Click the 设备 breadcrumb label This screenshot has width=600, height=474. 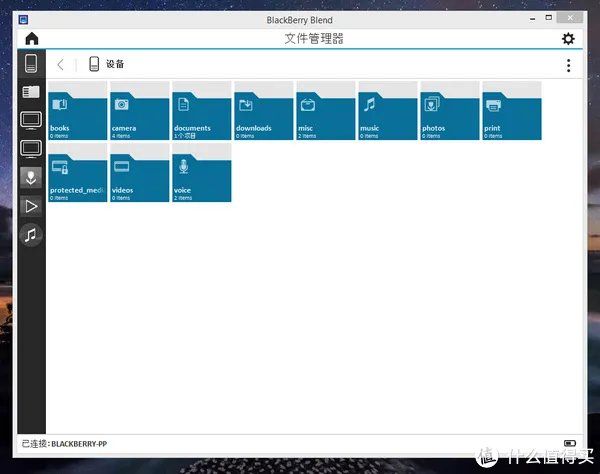(x=114, y=65)
